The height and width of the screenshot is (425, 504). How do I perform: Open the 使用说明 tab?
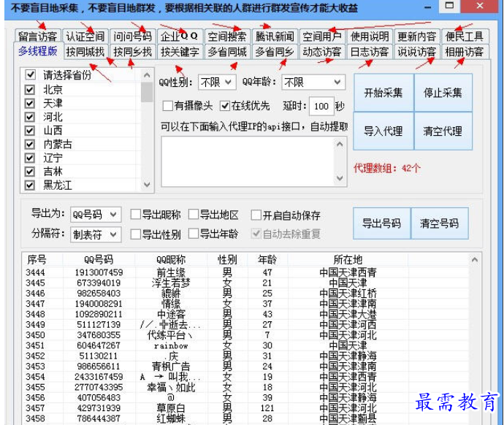(x=370, y=37)
